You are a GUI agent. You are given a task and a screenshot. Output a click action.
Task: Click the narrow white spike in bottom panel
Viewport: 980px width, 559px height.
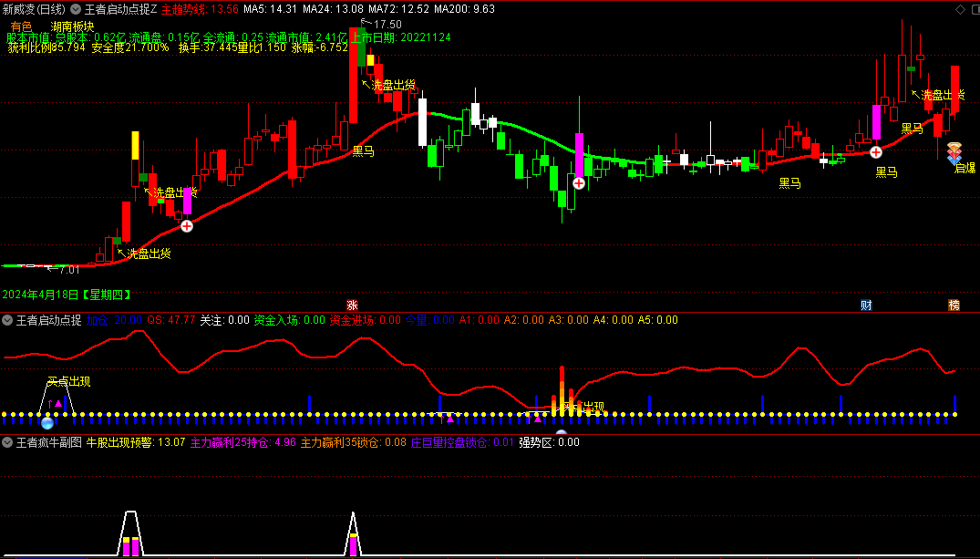[x=353, y=534]
